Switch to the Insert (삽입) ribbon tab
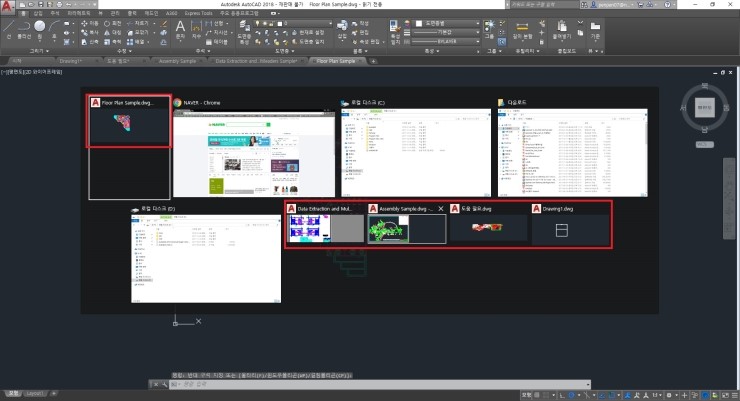Screen dimensions: 740x401 tap(38, 13)
